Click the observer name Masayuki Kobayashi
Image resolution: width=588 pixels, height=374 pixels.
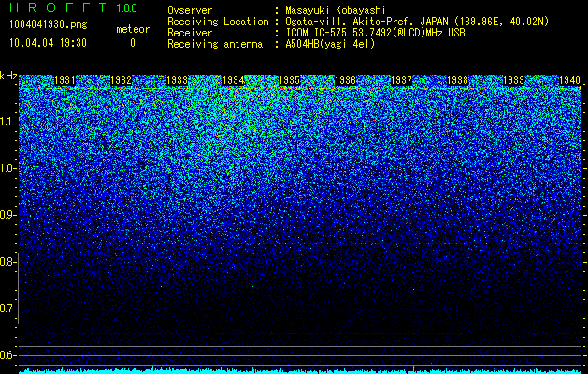pyautogui.click(x=336, y=10)
